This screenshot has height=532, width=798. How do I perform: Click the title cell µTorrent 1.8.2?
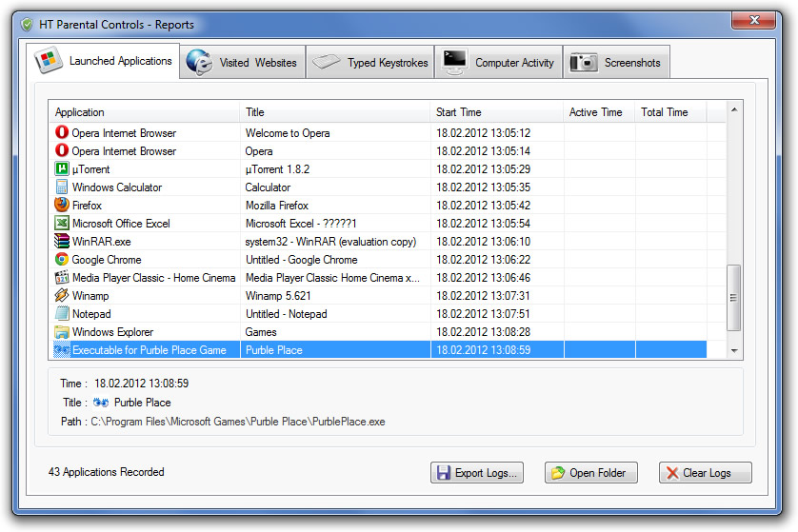(277, 169)
